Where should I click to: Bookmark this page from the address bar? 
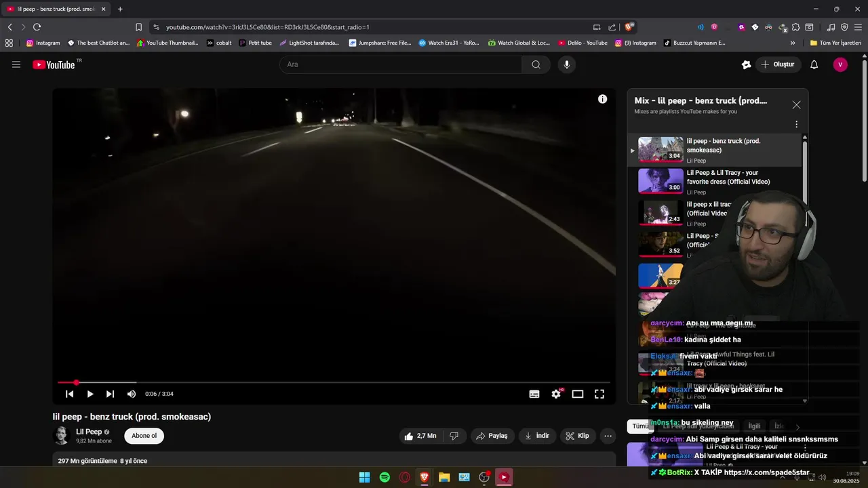[138, 27]
